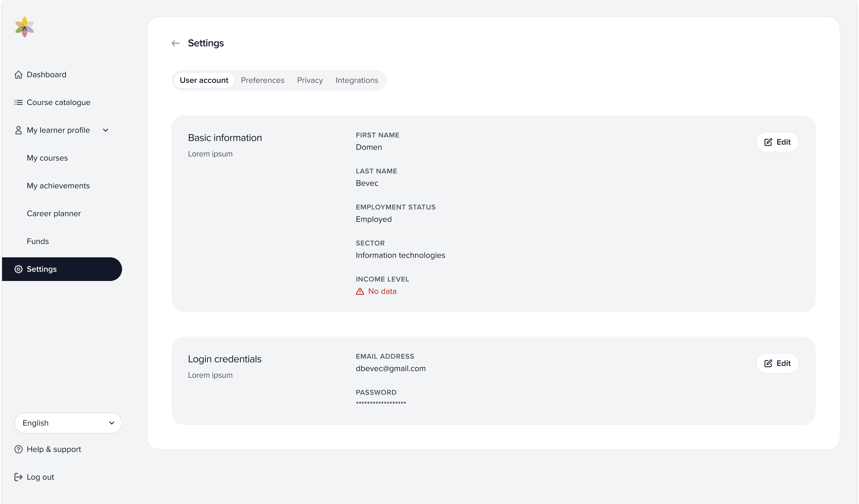Image resolution: width=859 pixels, height=504 pixels.
Task: Click the learner profile person icon
Action: click(19, 130)
